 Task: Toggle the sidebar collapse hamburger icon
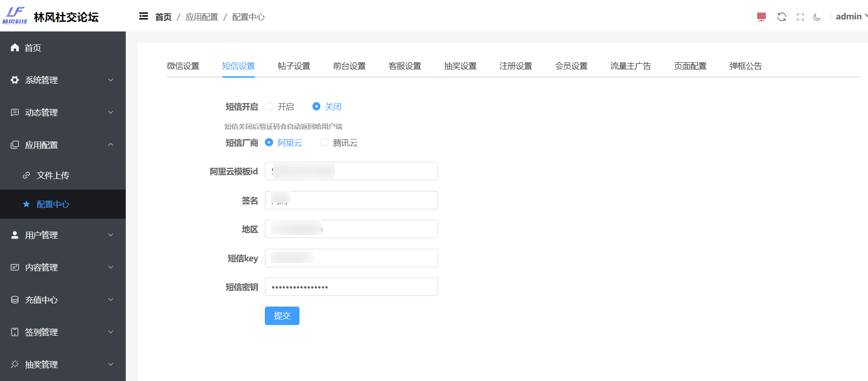click(x=143, y=17)
